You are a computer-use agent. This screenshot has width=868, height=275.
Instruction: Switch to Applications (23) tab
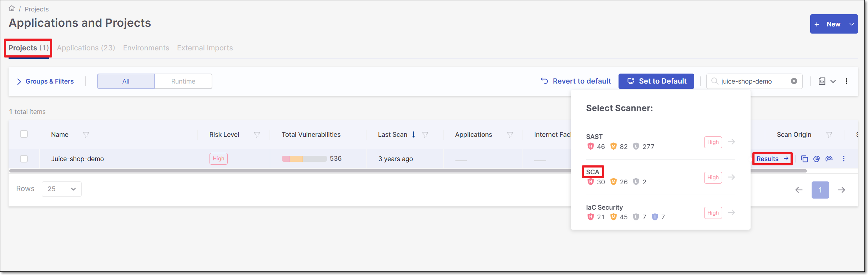pos(86,48)
